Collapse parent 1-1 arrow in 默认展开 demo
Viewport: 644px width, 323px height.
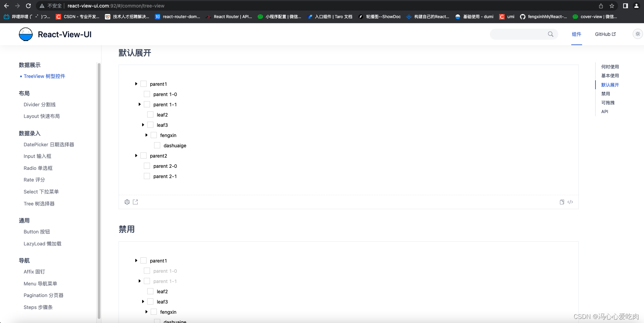(x=139, y=104)
